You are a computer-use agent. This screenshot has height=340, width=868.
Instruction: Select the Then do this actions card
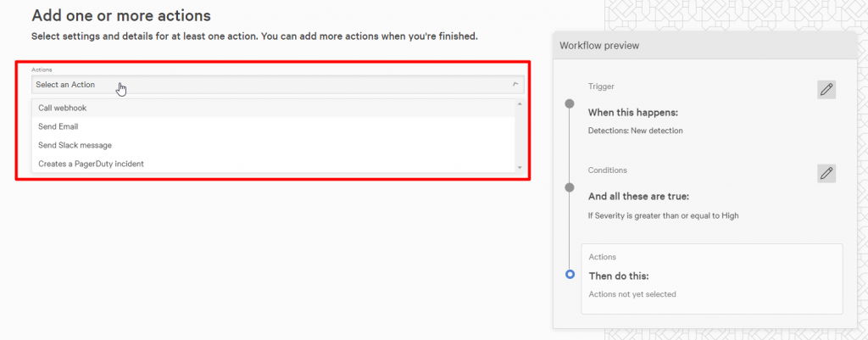point(712,279)
